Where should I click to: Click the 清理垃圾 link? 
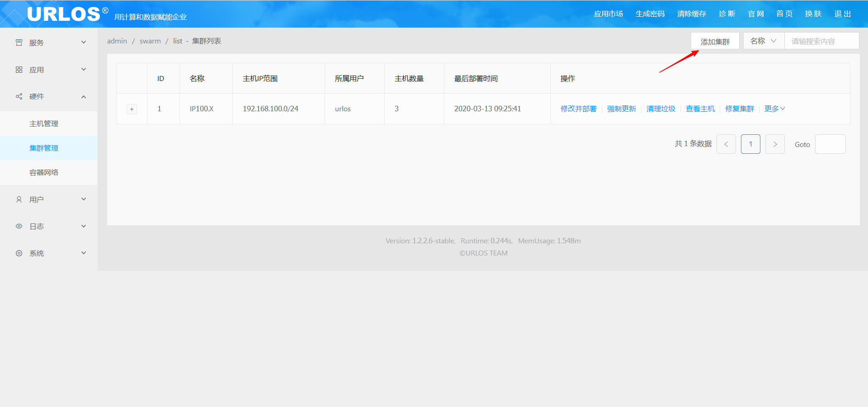tap(660, 109)
